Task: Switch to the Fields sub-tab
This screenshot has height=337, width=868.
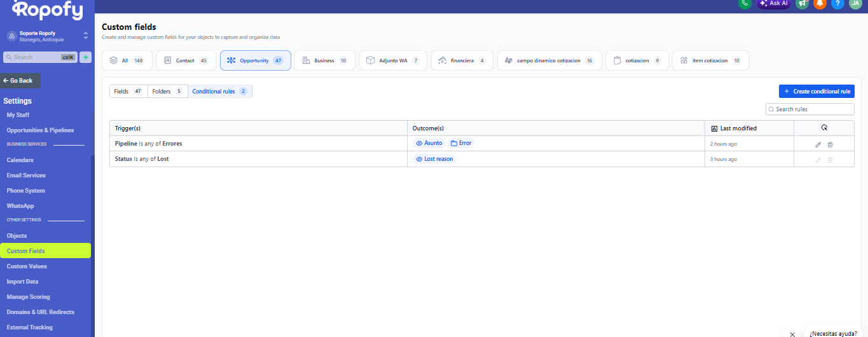Action: (x=128, y=92)
